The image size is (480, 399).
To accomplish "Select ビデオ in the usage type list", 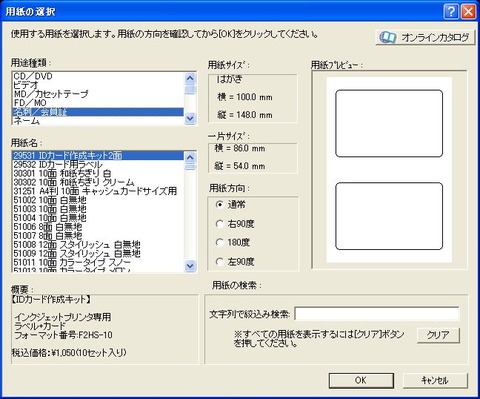I will click(x=98, y=85).
